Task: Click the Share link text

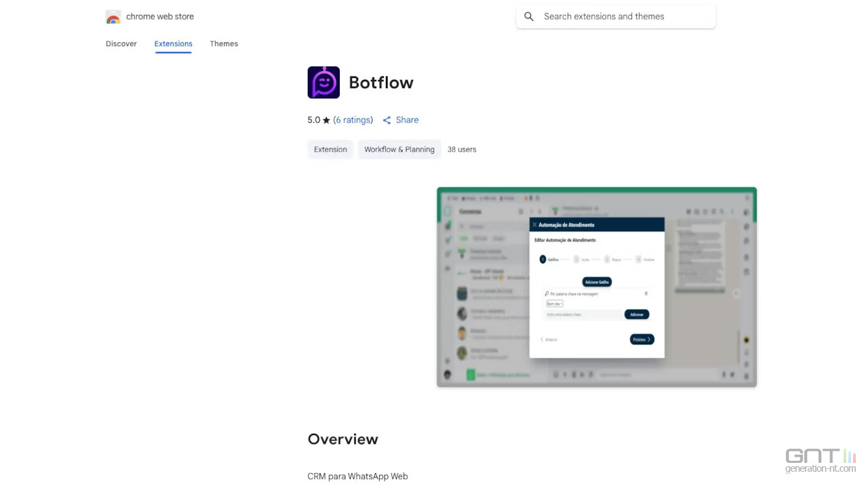Action: pyautogui.click(x=407, y=120)
